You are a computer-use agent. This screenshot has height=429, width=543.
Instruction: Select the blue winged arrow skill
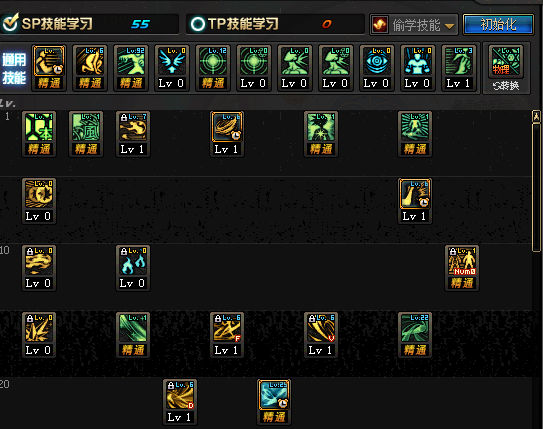[172, 61]
